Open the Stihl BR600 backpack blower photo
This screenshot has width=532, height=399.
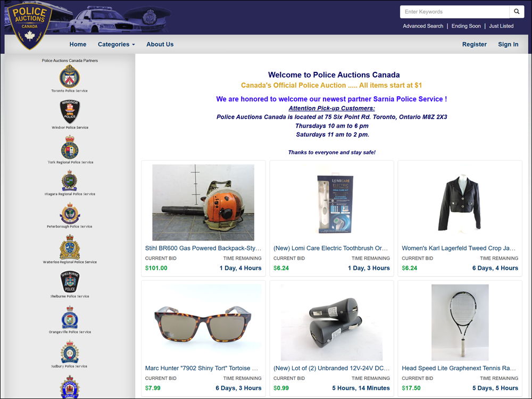[x=203, y=203]
